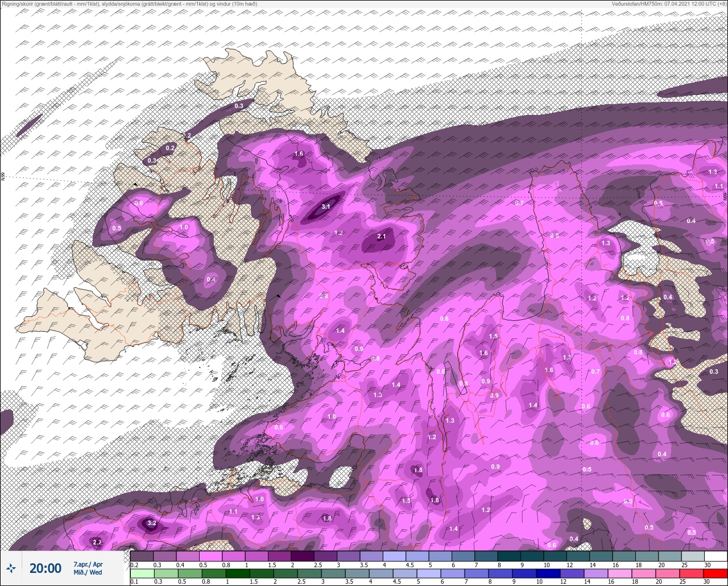The image size is (728, 586).
Task: Click the '0.1' label under the bottom legend row
Action: tap(134, 581)
